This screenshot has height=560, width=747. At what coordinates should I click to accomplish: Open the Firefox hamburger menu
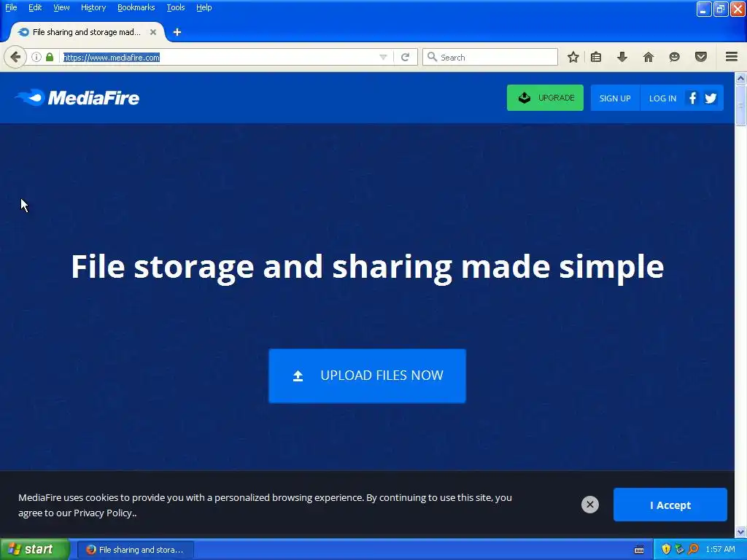732,57
